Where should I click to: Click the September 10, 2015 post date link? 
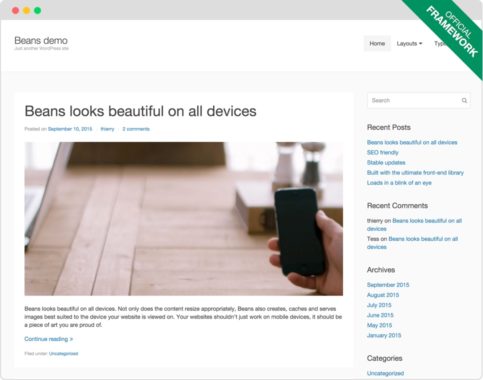click(x=70, y=129)
